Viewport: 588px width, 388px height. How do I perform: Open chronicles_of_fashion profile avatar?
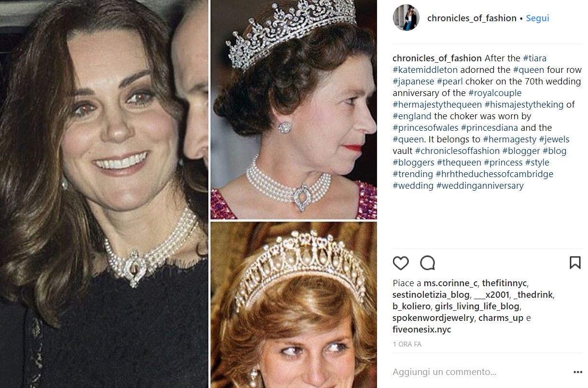pos(406,18)
